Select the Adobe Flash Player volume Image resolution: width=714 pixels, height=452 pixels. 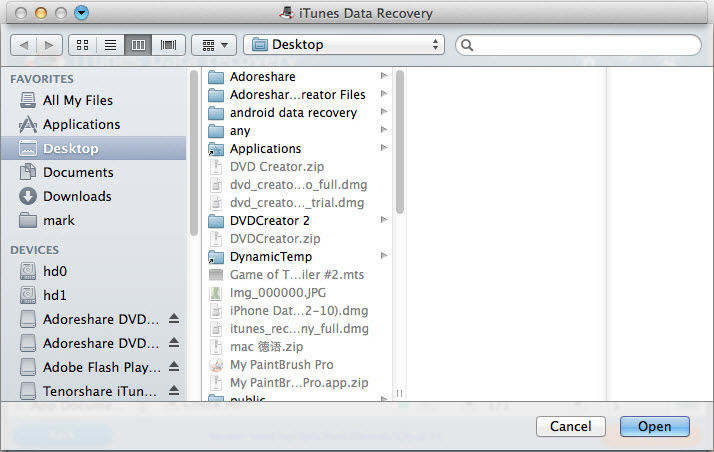point(90,367)
